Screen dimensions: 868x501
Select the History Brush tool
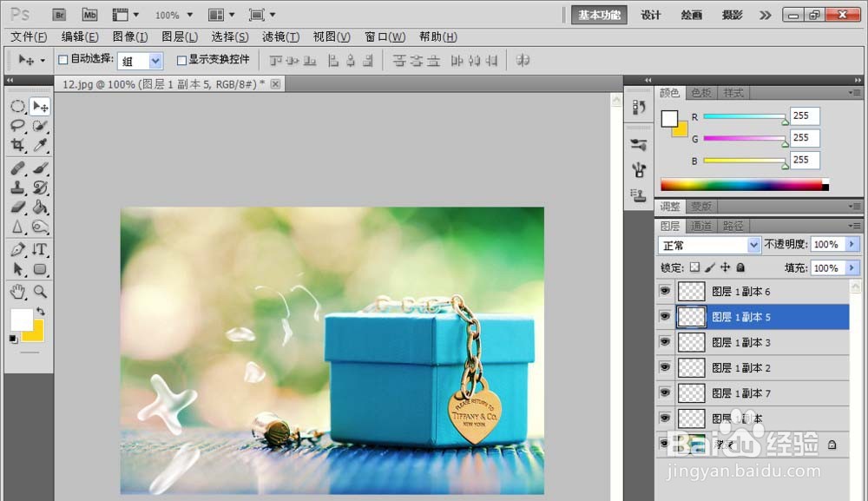click(x=41, y=187)
